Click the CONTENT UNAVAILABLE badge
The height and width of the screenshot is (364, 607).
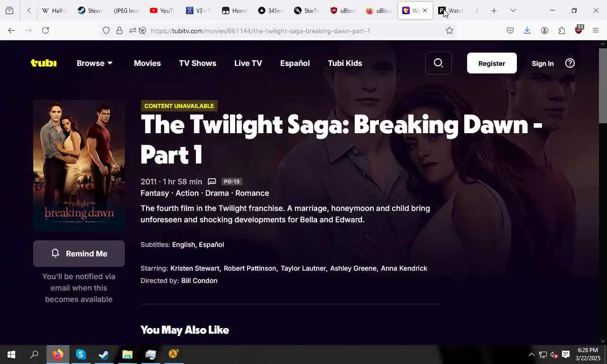coord(179,106)
